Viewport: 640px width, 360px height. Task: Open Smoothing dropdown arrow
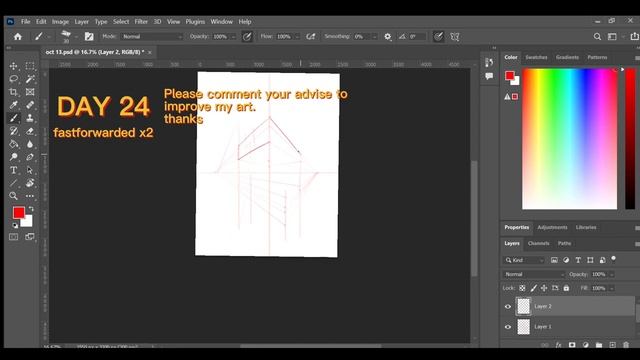374,37
